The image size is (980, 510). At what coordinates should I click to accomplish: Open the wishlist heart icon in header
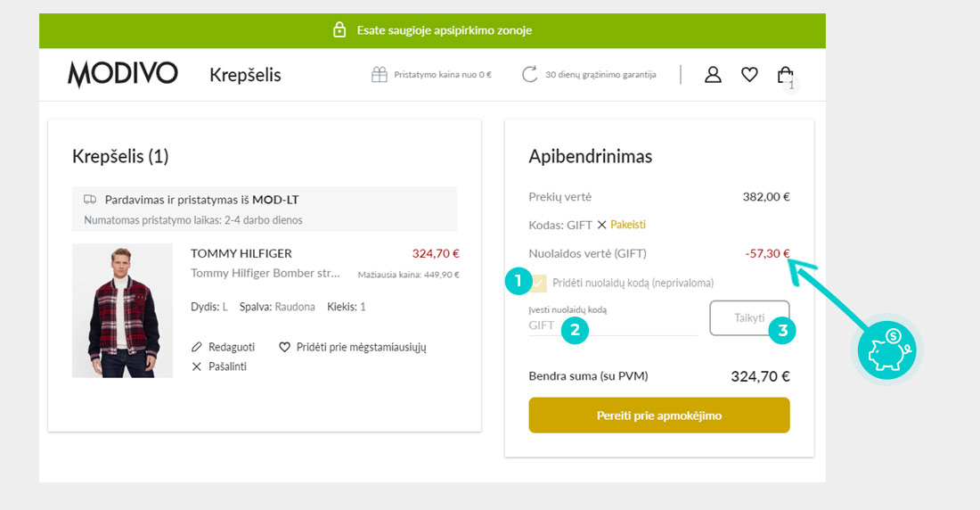[749, 75]
